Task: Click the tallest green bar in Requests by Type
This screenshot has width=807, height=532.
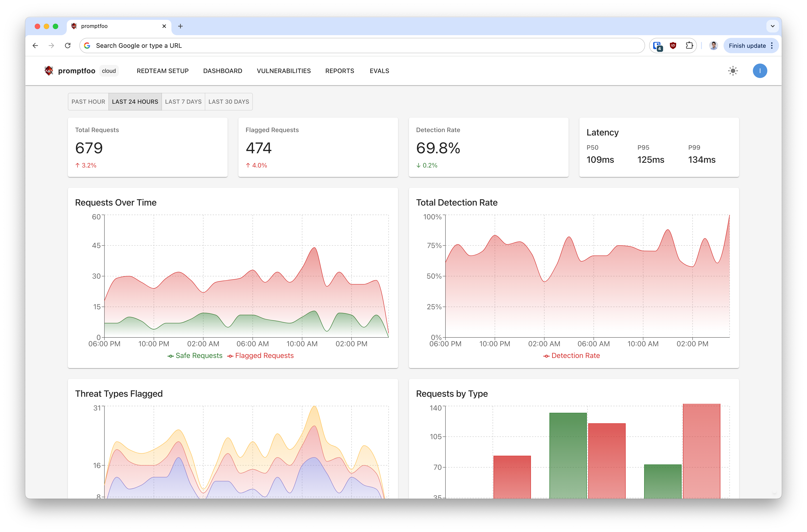Action: [568, 455]
